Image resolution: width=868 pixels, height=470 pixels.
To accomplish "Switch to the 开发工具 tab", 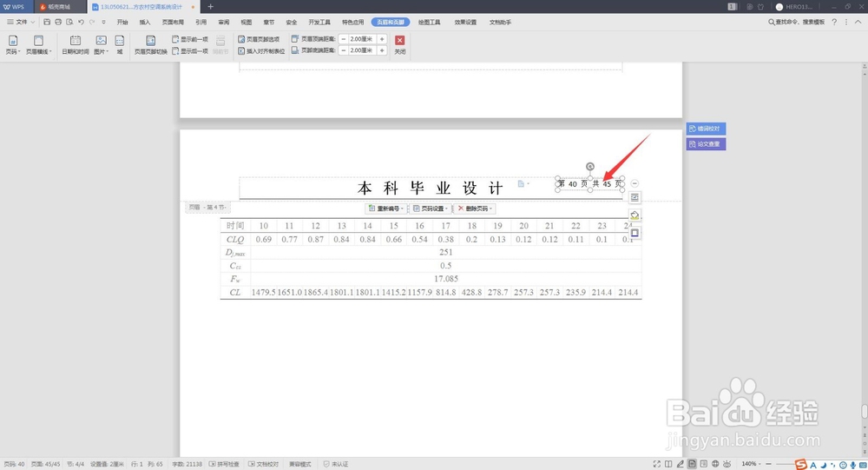I will (x=319, y=23).
